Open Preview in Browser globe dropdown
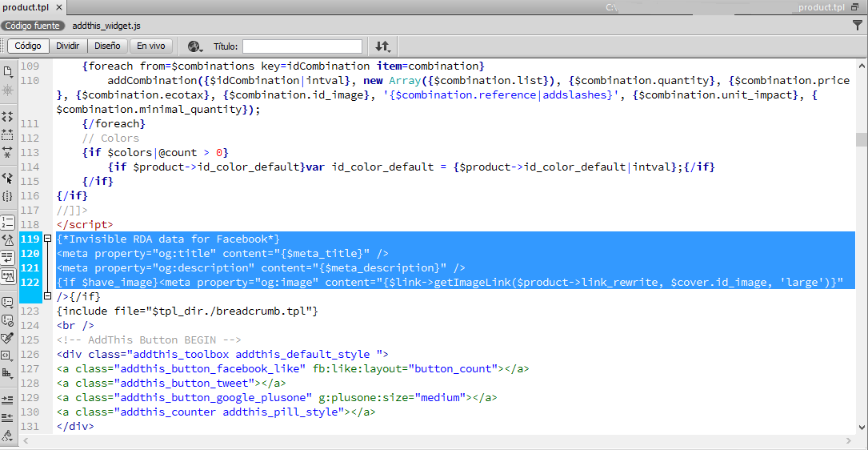Viewport: 868px width, 450px height. [195, 46]
